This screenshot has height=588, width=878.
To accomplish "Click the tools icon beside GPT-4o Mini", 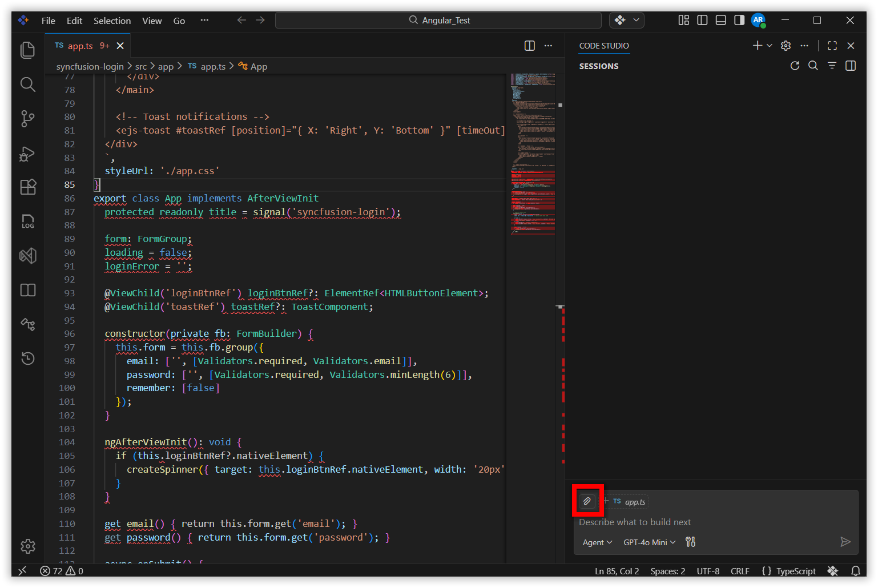I will click(x=690, y=542).
